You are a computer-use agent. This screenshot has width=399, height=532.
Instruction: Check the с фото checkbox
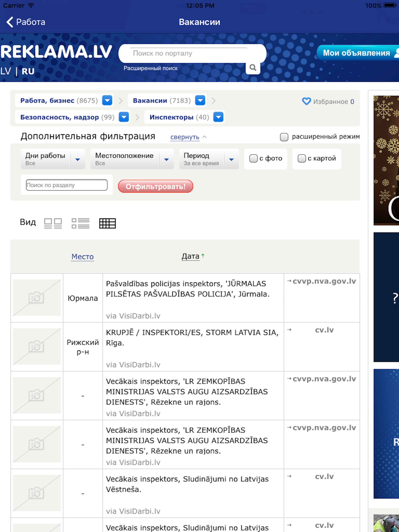[x=253, y=158]
